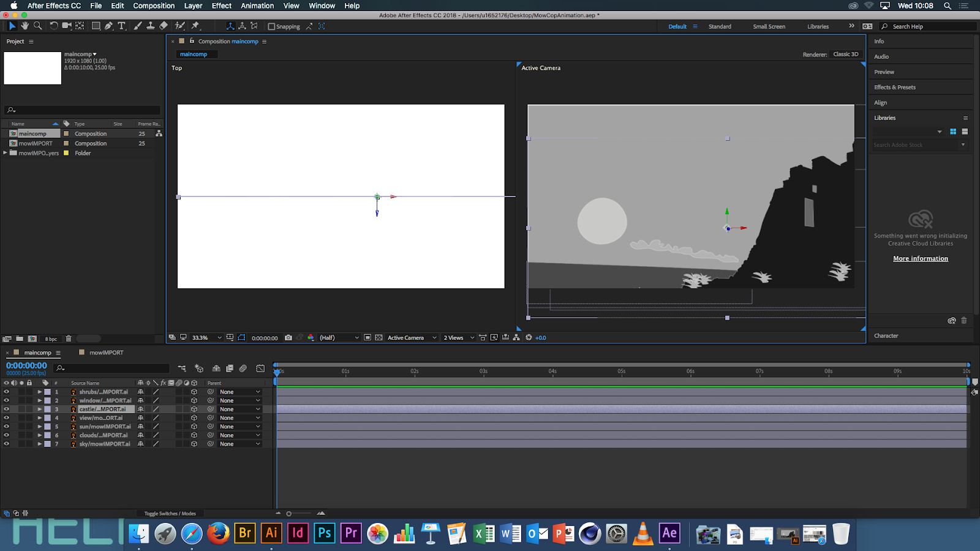This screenshot has width=980, height=551.
Task: Open the channel and color management icon
Action: (x=311, y=337)
